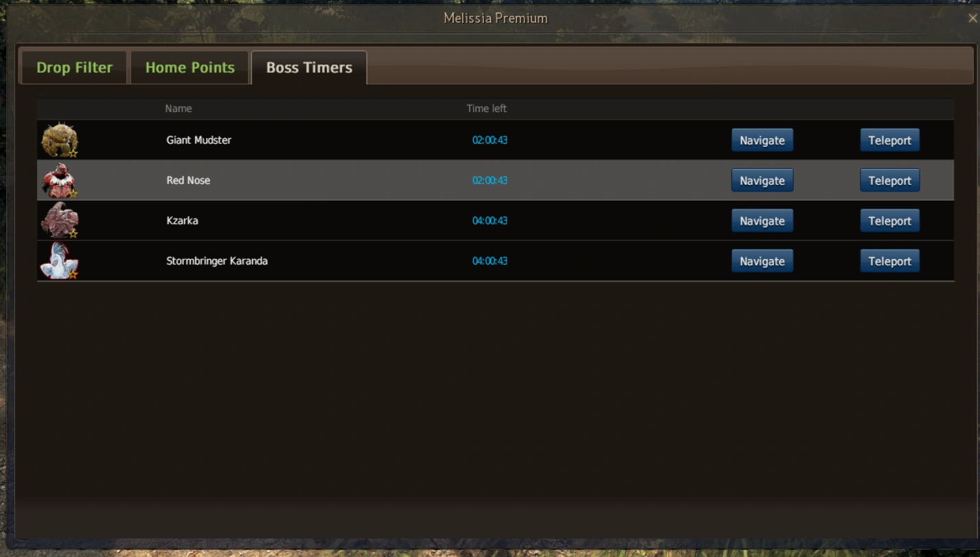Image resolution: width=980 pixels, height=557 pixels.
Task: Click the Kzarka boss portrait icon
Action: (60, 220)
